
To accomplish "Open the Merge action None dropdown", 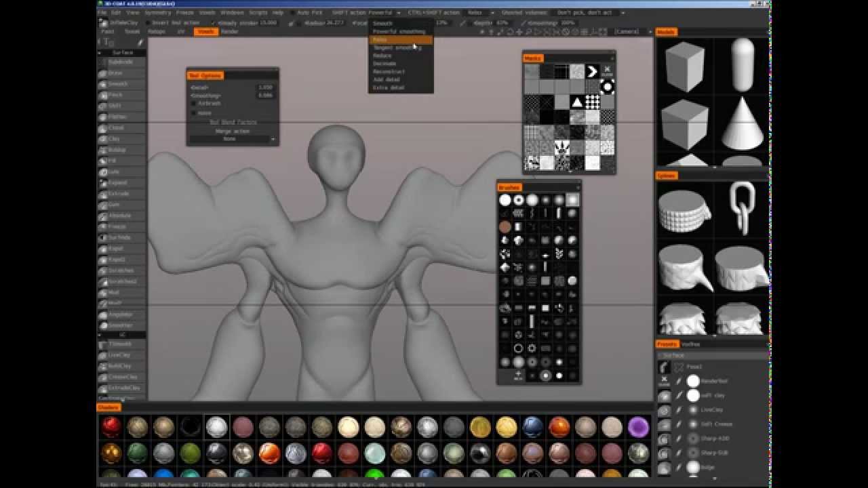I will [233, 139].
